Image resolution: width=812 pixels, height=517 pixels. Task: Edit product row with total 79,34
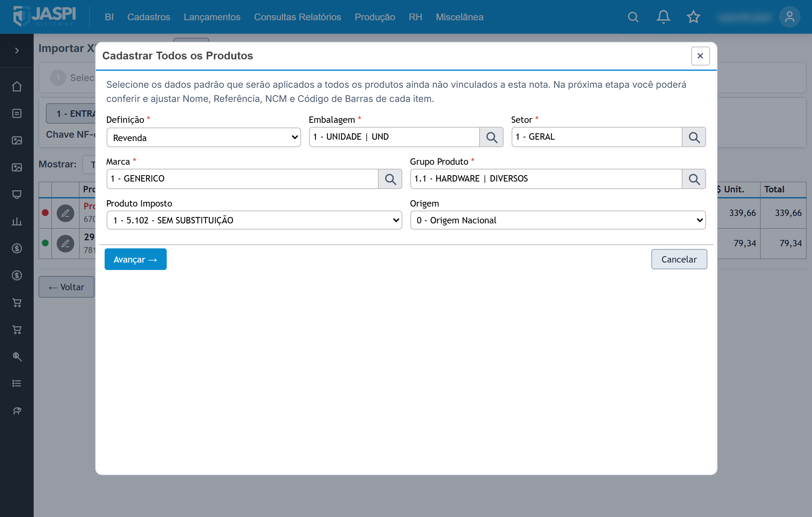point(65,244)
